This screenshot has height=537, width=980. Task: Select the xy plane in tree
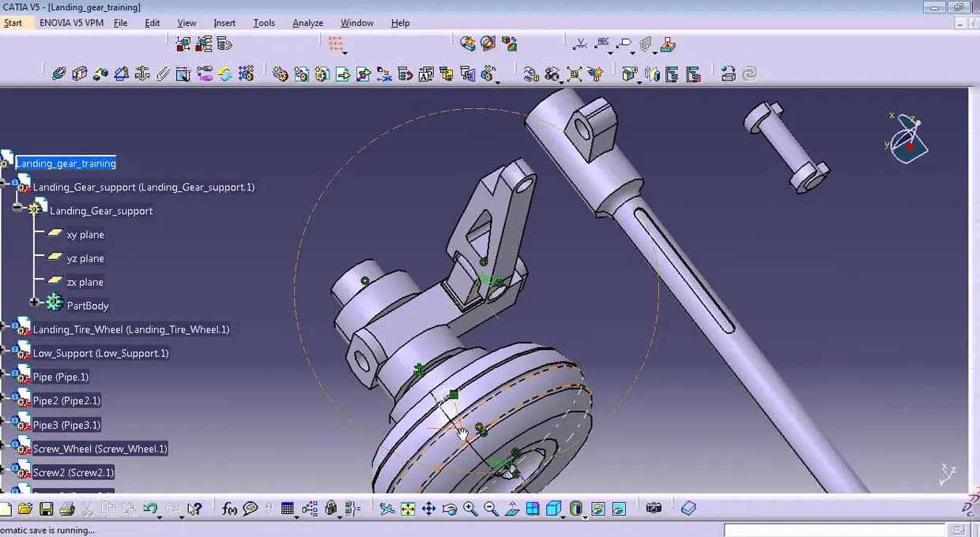pos(85,235)
